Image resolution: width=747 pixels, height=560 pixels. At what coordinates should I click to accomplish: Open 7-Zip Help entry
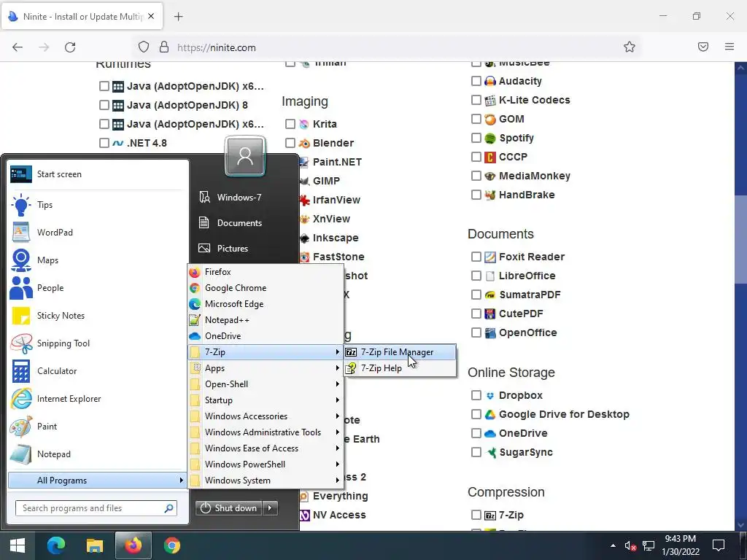(399, 368)
